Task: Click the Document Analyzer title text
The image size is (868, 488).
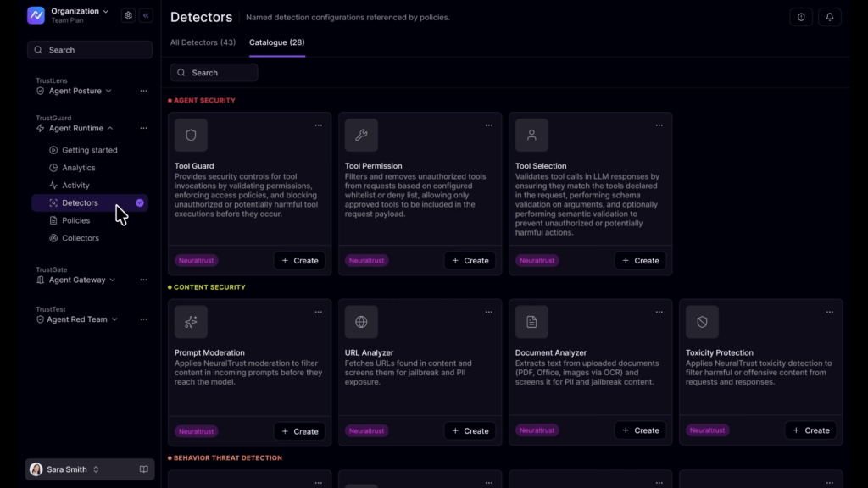Action: click(551, 352)
